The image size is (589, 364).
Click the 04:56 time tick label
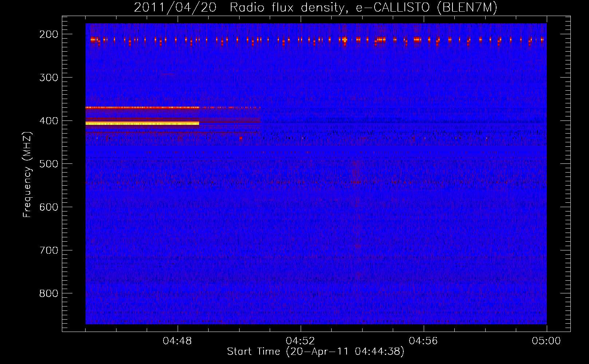423,341
